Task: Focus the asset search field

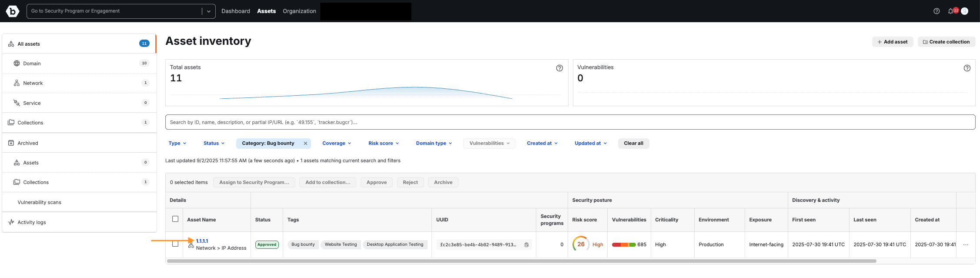Action: tap(570, 122)
